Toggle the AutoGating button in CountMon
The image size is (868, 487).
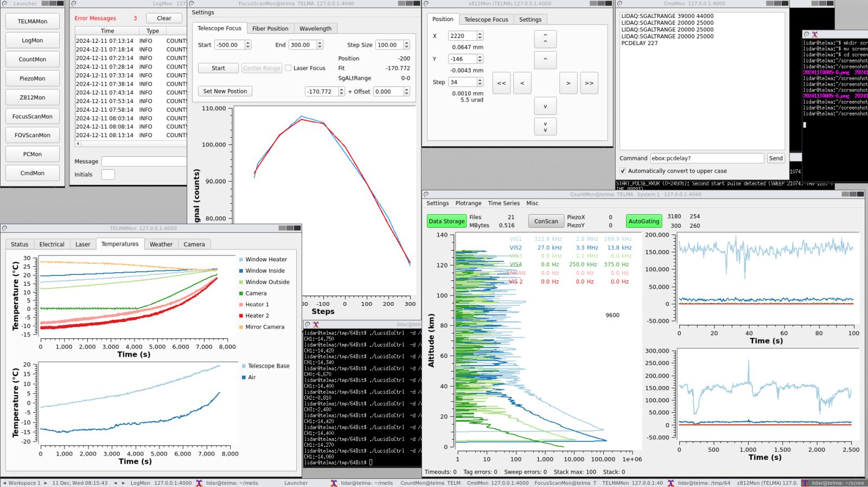click(643, 221)
